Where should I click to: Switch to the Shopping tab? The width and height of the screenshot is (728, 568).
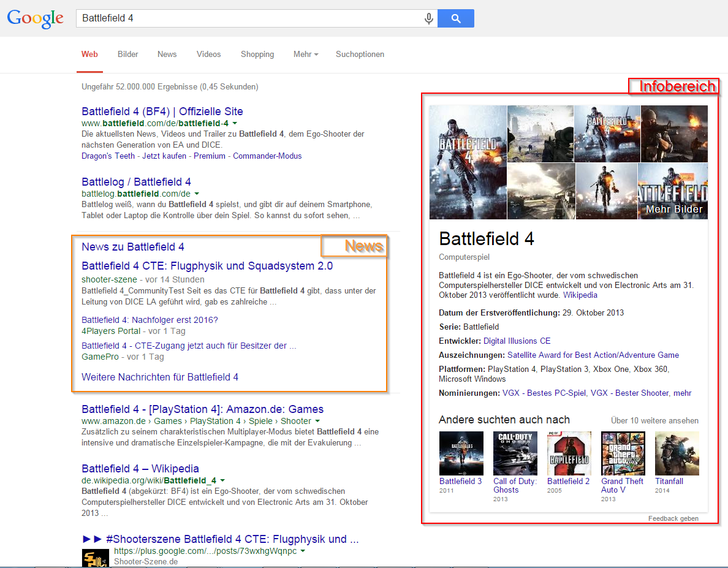pyautogui.click(x=257, y=55)
